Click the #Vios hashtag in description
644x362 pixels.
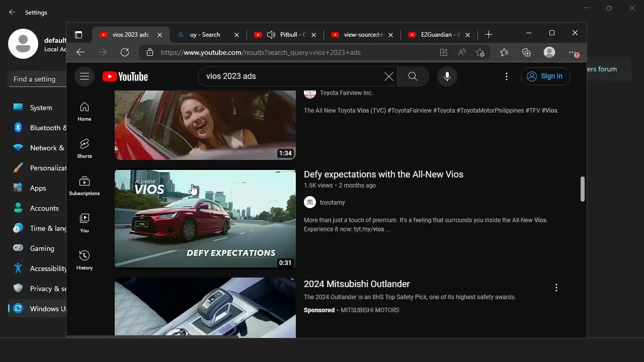click(x=549, y=111)
